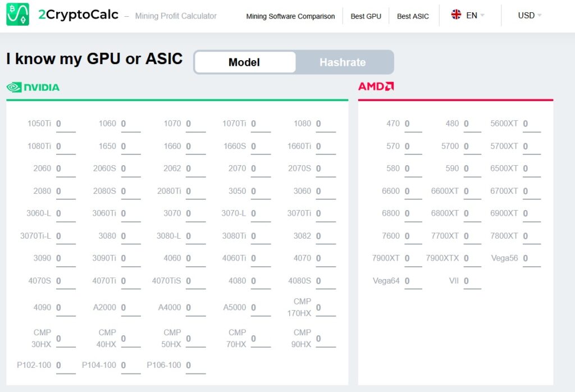The image size is (575, 392).
Task: Select the 1070 quantity field
Action: point(195,124)
